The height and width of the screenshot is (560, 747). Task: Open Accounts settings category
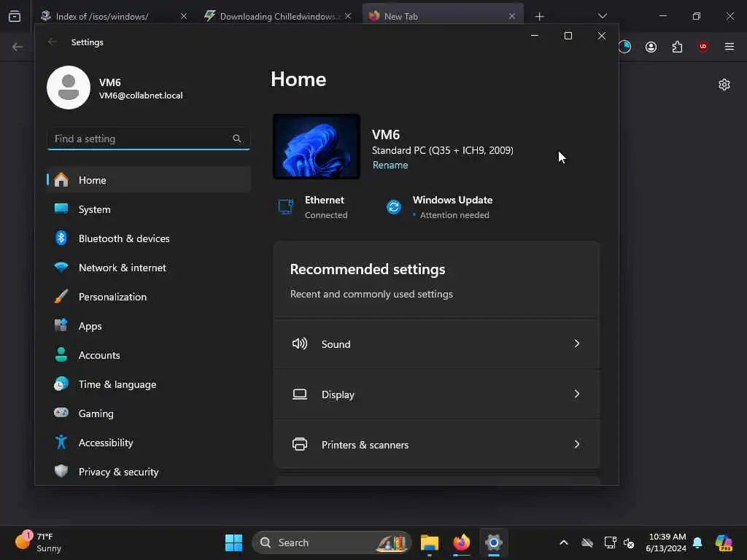pos(149,355)
